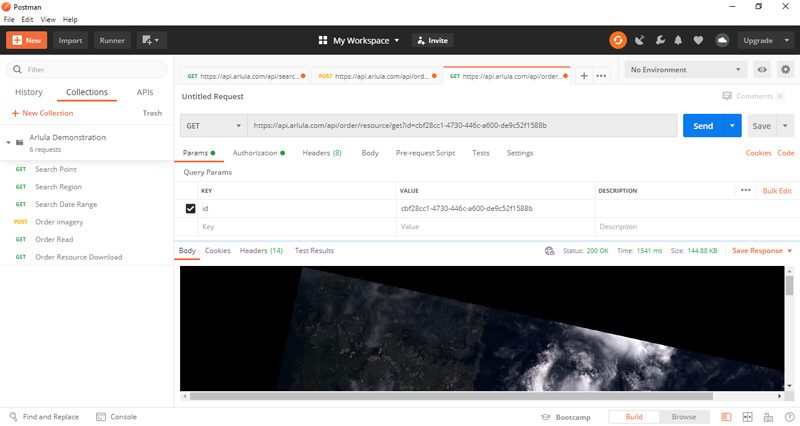800x426 pixels.
Task: Open the wrench settings icon in header
Action: click(x=660, y=40)
